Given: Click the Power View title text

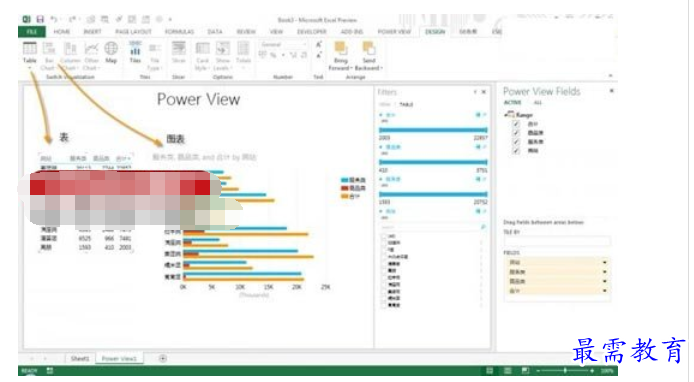Looking at the screenshot, I should 198,99.
